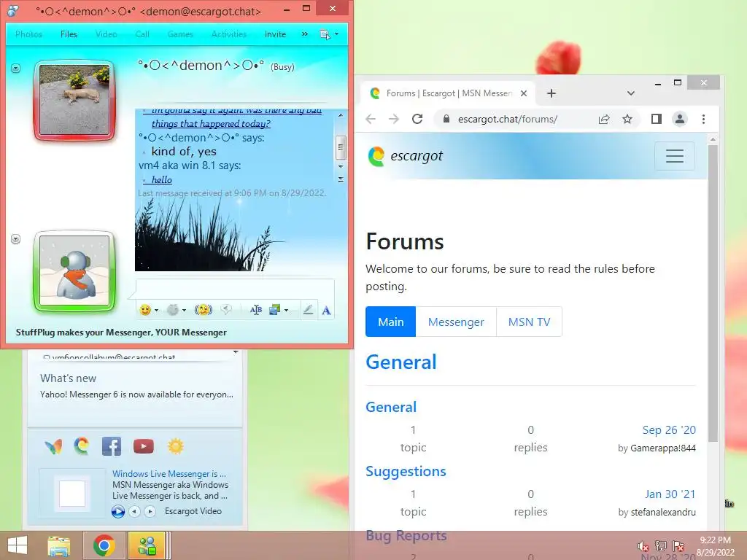Click the share page icon in Chrome address bar

click(x=604, y=119)
